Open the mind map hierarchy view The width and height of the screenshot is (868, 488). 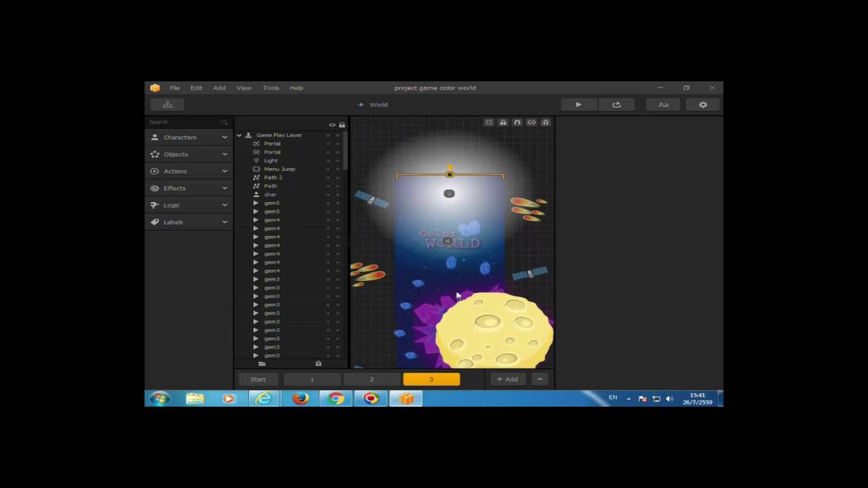167,104
